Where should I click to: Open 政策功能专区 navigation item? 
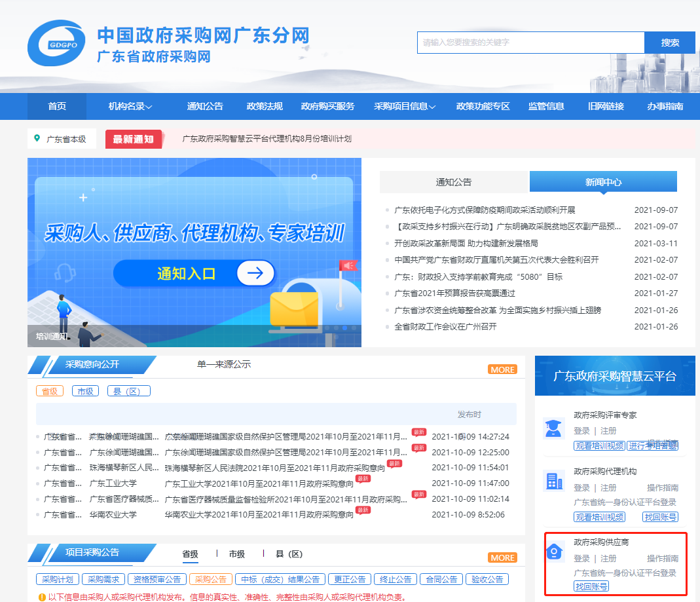point(483,106)
